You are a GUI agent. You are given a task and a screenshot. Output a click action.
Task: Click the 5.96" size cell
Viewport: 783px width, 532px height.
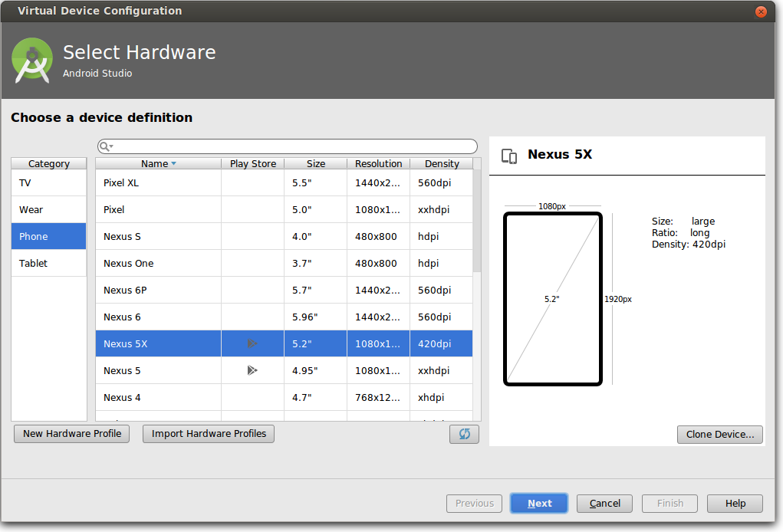coord(316,317)
